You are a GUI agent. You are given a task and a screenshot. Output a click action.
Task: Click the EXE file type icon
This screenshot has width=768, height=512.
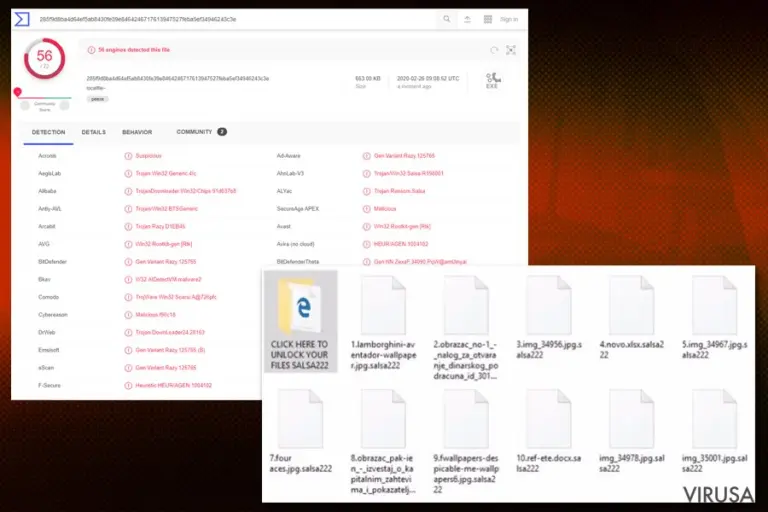[492, 80]
